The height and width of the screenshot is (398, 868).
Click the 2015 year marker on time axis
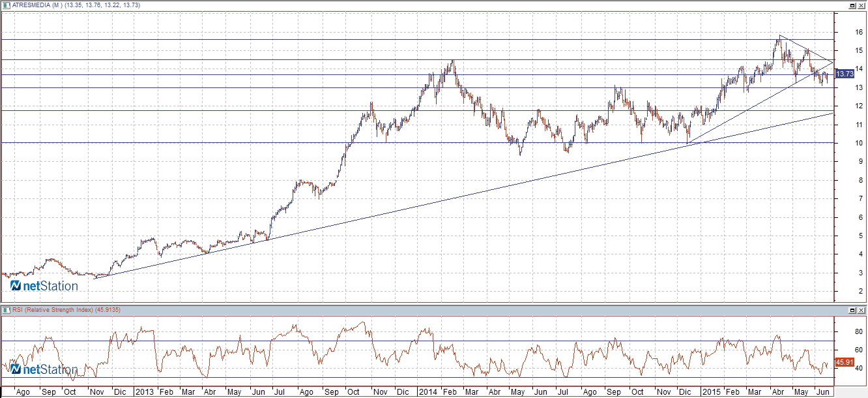click(712, 393)
